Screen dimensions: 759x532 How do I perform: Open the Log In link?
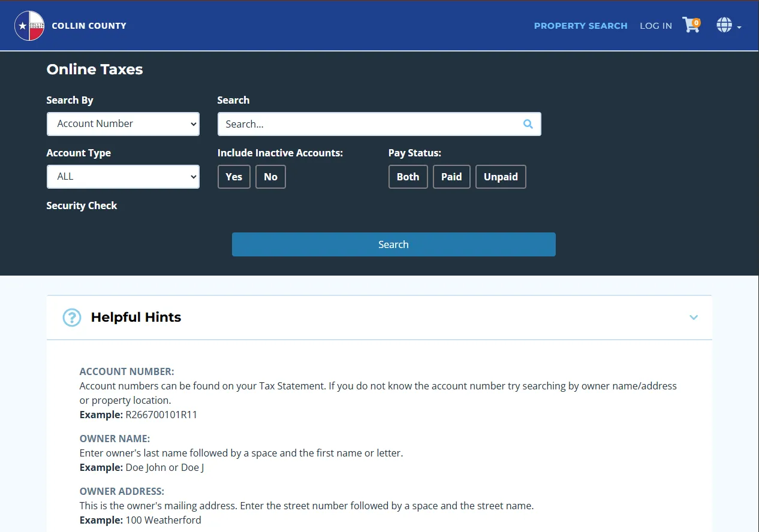coord(656,26)
